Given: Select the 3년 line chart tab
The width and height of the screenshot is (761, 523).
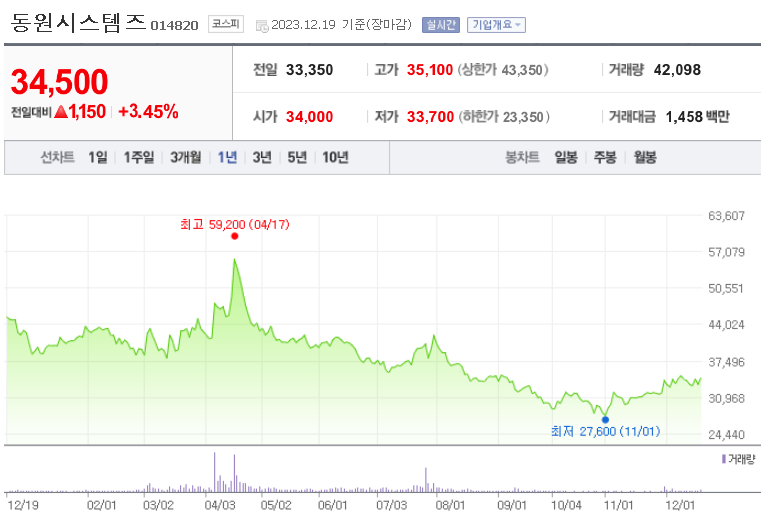Looking at the screenshot, I should 262,157.
